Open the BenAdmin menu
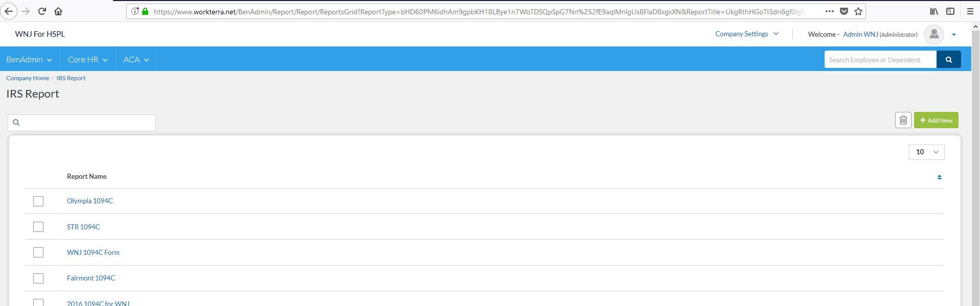980x306 pixels. point(29,60)
